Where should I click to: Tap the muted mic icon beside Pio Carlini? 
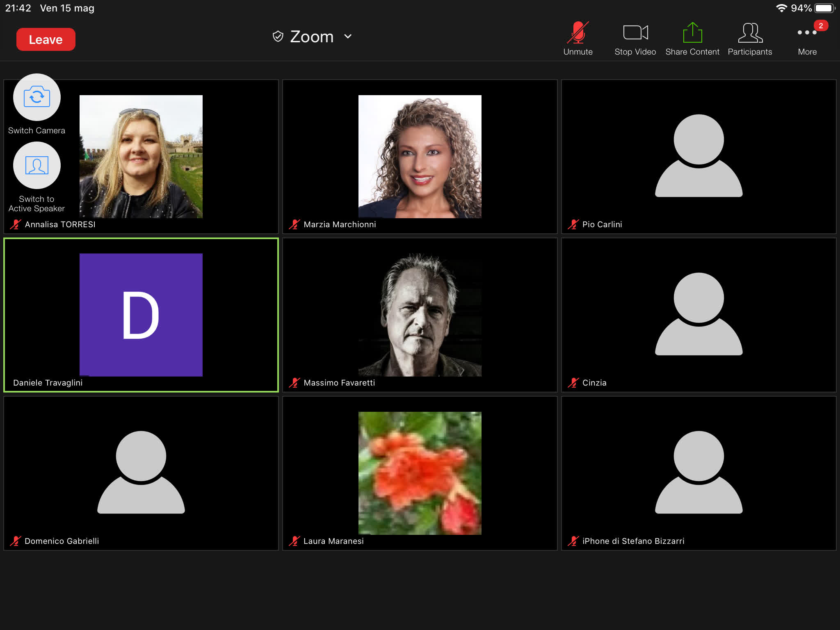573,224
